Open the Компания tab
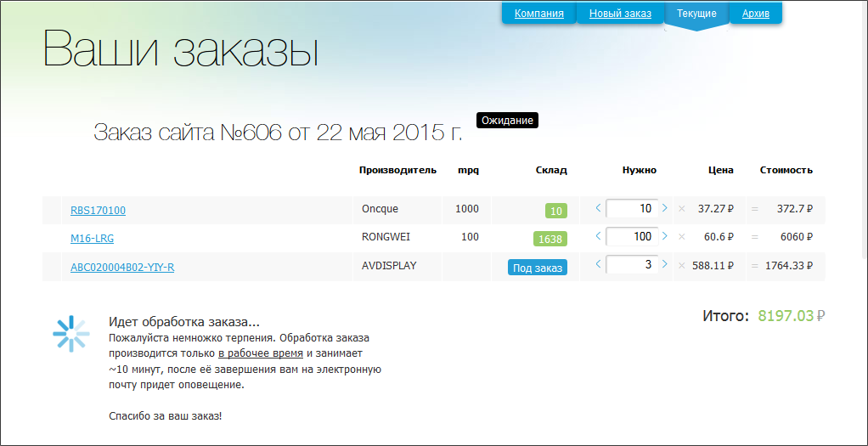868x446 pixels. point(538,14)
